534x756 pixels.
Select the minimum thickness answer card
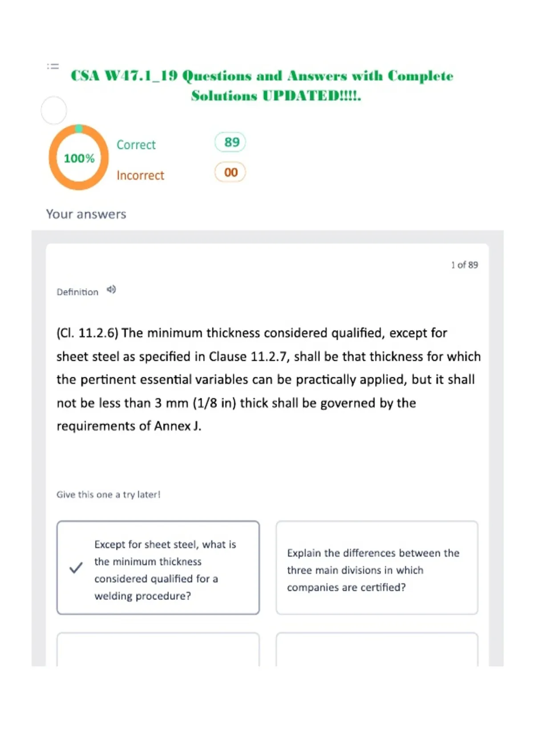pyautogui.click(x=158, y=568)
